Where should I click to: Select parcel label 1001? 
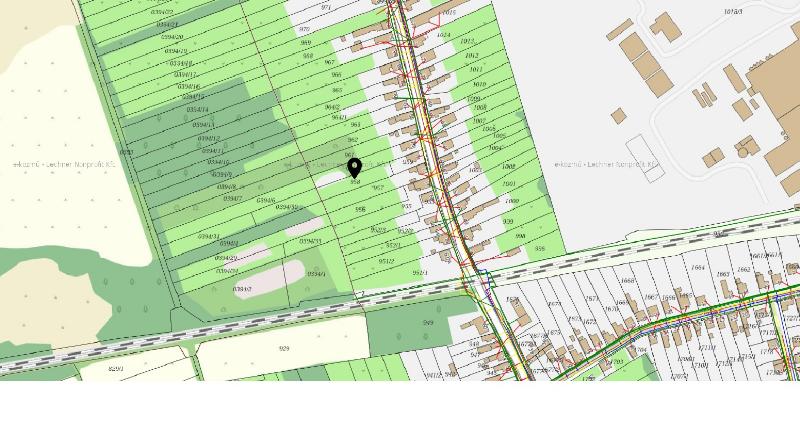(509, 184)
